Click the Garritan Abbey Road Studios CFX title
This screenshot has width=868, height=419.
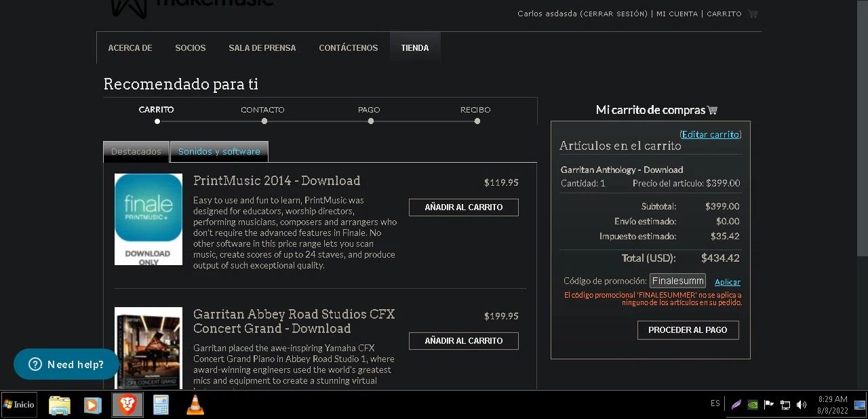294,321
